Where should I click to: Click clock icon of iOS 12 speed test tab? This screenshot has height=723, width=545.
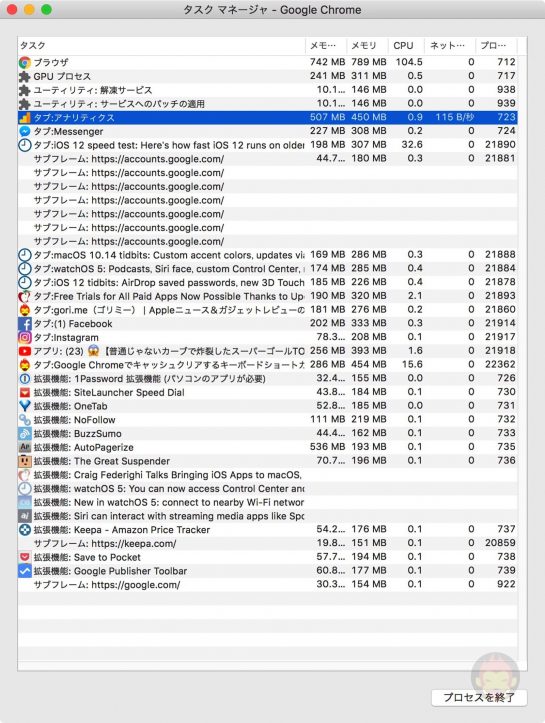[x=25, y=145]
